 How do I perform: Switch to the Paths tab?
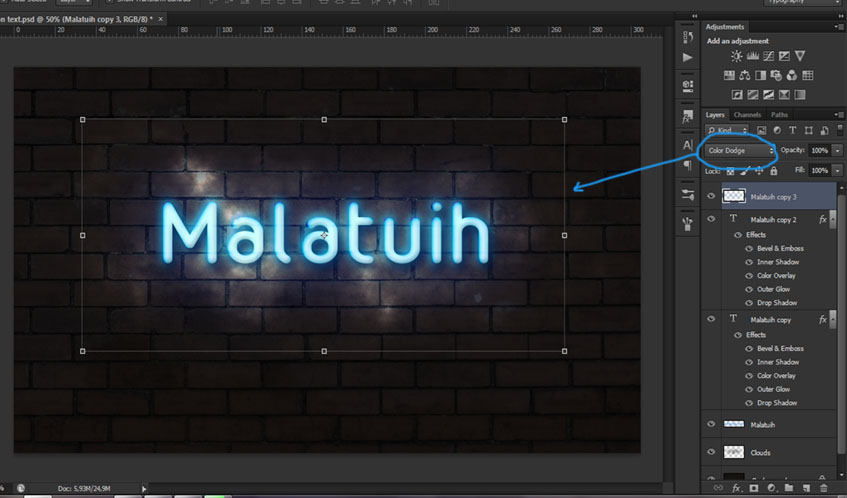tap(779, 115)
